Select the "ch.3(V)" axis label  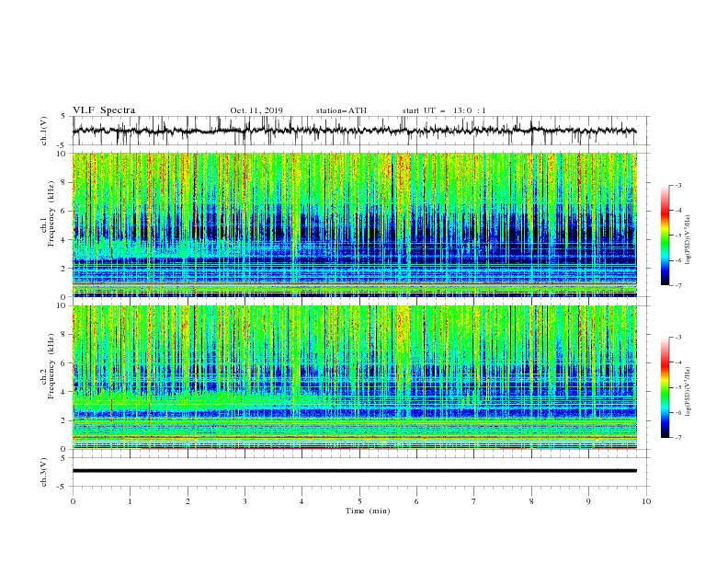[44, 473]
